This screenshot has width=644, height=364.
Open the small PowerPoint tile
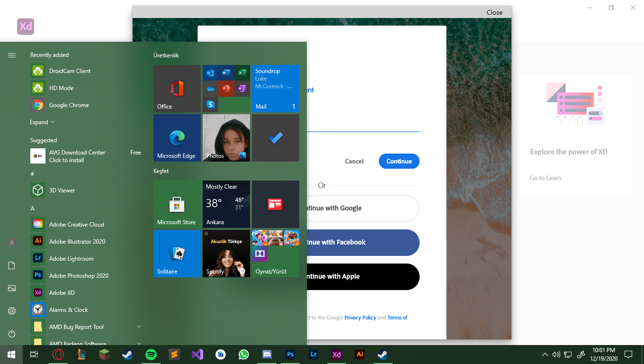[226, 88]
